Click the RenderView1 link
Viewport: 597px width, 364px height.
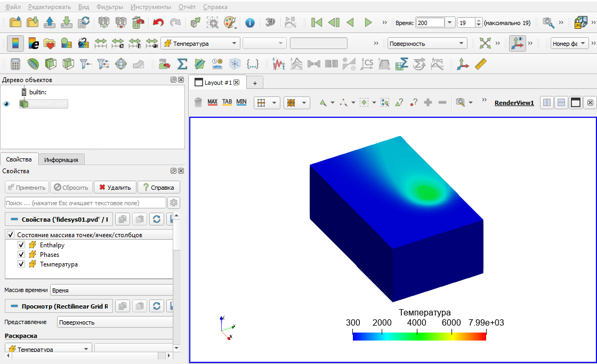(514, 103)
